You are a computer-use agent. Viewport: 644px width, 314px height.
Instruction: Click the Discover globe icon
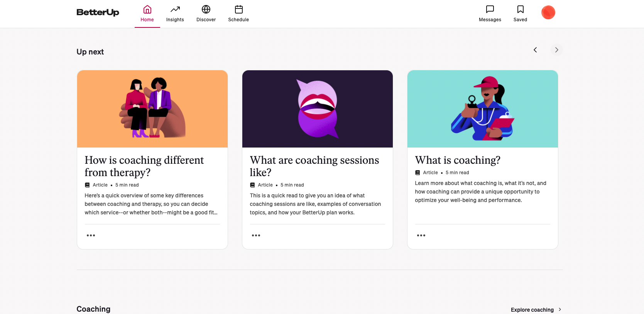click(206, 9)
